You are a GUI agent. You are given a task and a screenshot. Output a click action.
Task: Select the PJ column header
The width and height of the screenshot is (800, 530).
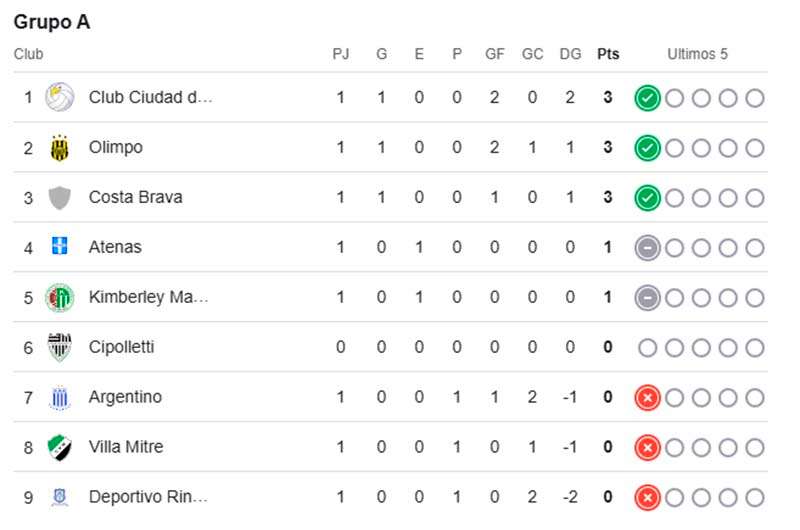[x=340, y=54]
